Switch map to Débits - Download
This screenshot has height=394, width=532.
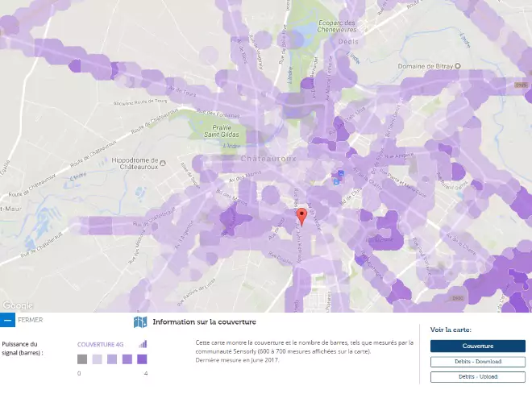pos(477,362)
